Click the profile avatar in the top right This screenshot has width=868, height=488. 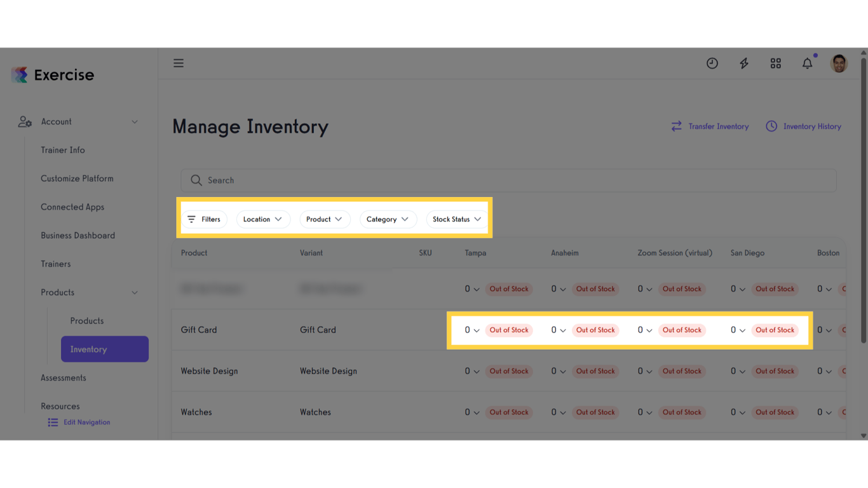(839, 63)
